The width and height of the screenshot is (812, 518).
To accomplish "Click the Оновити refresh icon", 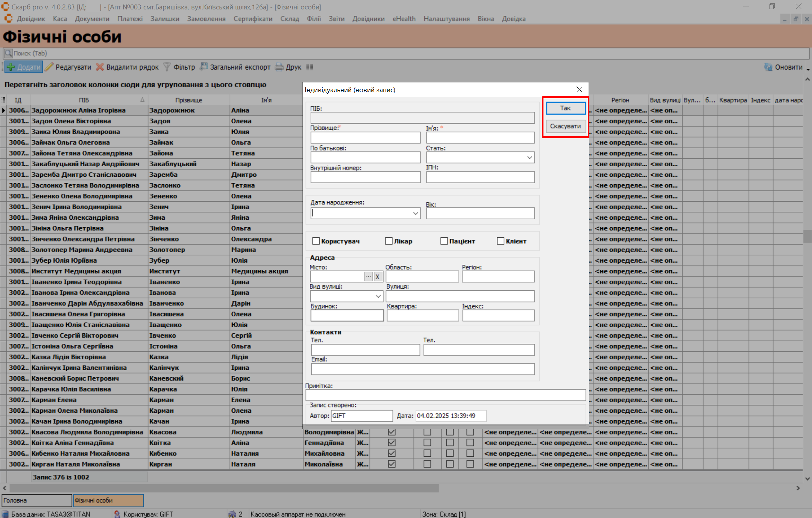I will point(768,67).
